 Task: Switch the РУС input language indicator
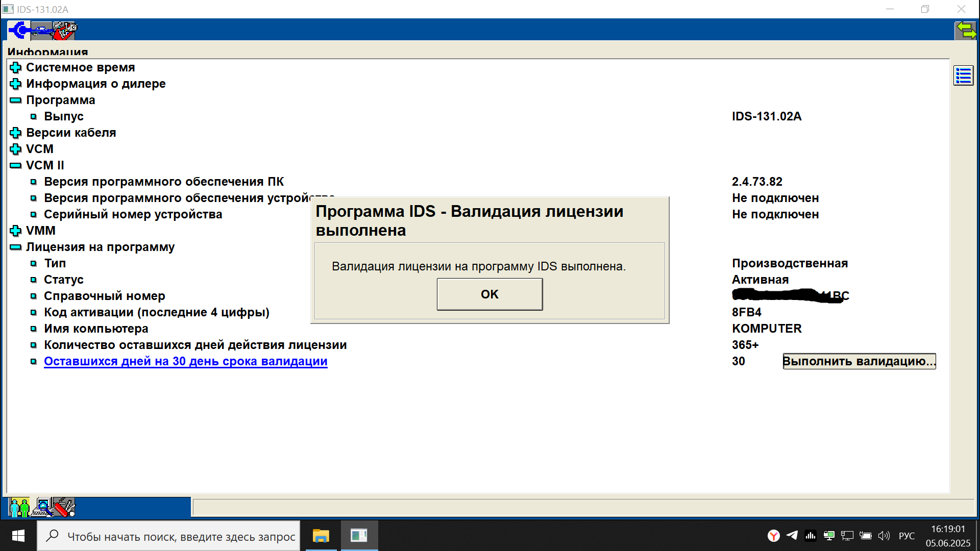tap(906, 536)
